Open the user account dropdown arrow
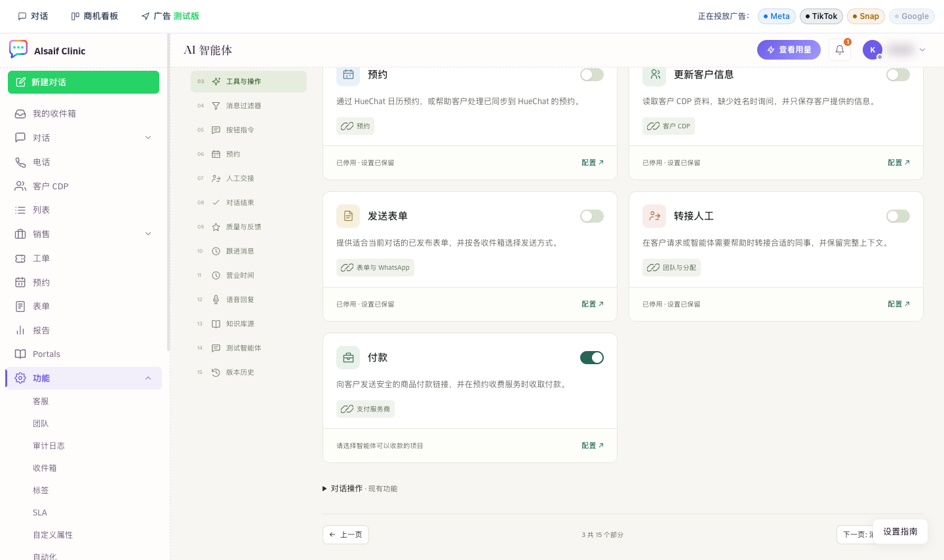 click(x=922, y=50)
